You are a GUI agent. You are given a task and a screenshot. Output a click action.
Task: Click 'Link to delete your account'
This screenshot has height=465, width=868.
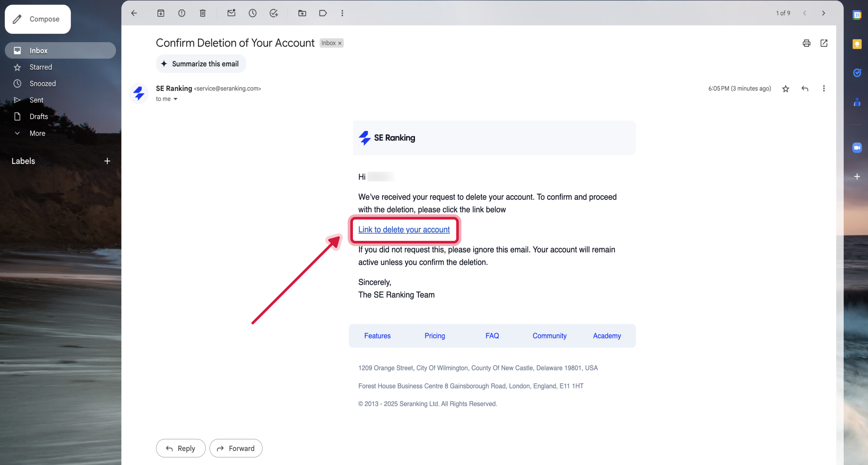point(404,229)
